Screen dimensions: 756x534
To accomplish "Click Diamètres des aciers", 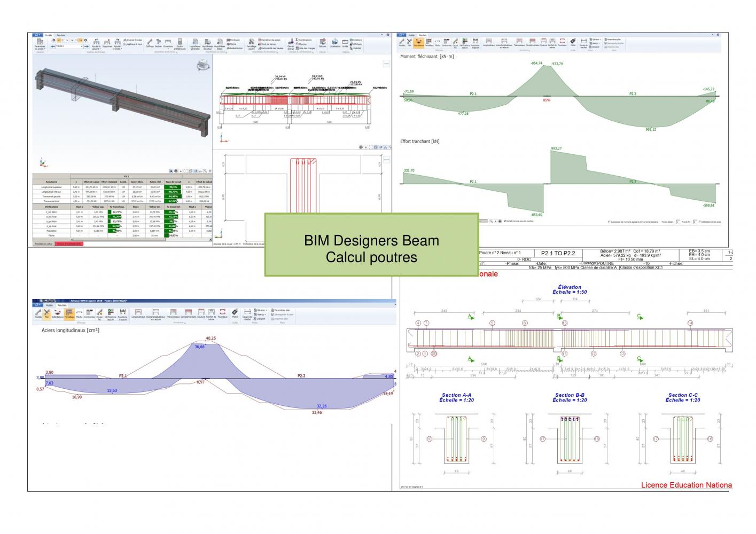I will point(269,40).
